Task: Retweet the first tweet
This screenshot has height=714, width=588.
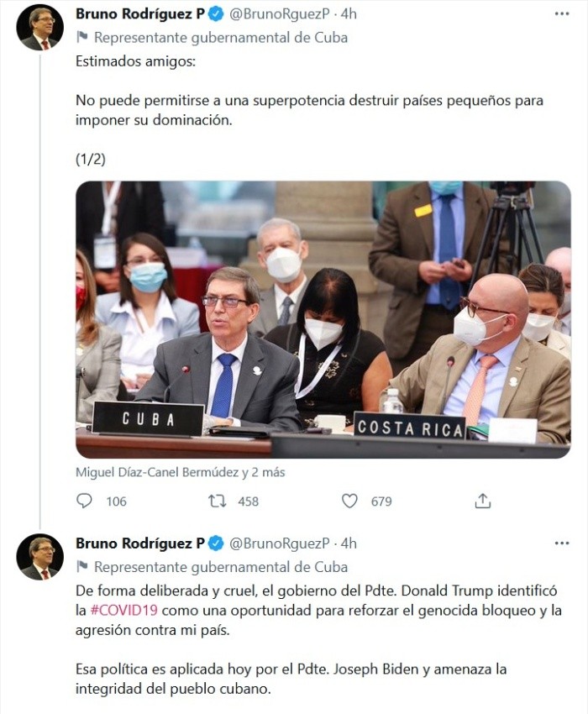Action: [x=218, y=501]
